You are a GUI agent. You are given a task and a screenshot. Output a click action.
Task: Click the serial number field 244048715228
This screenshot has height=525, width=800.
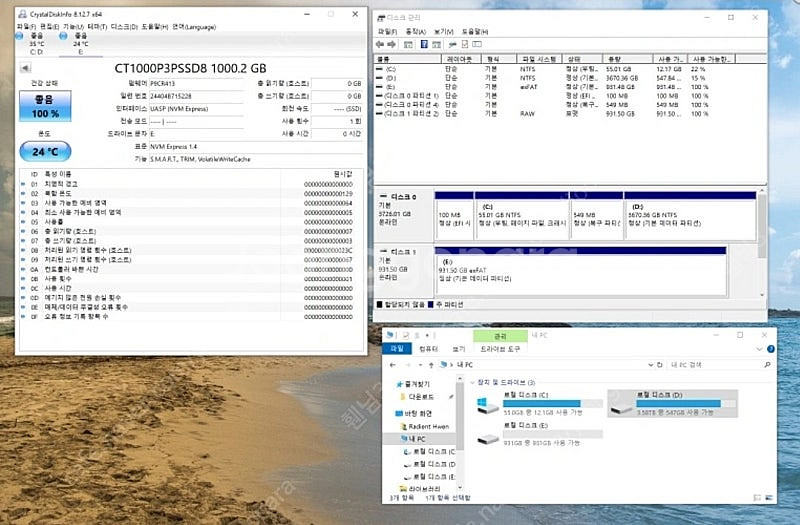click(x=196, y=96)
